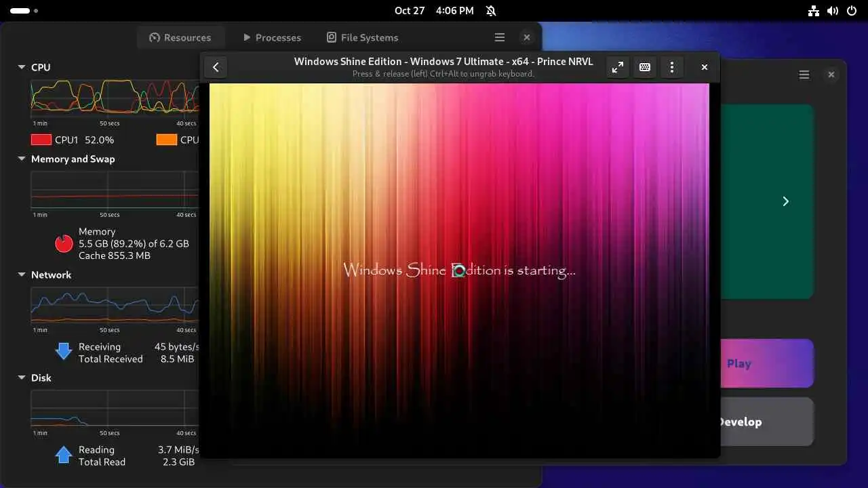Open the menu in the background right window
The height and width of the screenshot is (488, 868).
coord(804,75)
